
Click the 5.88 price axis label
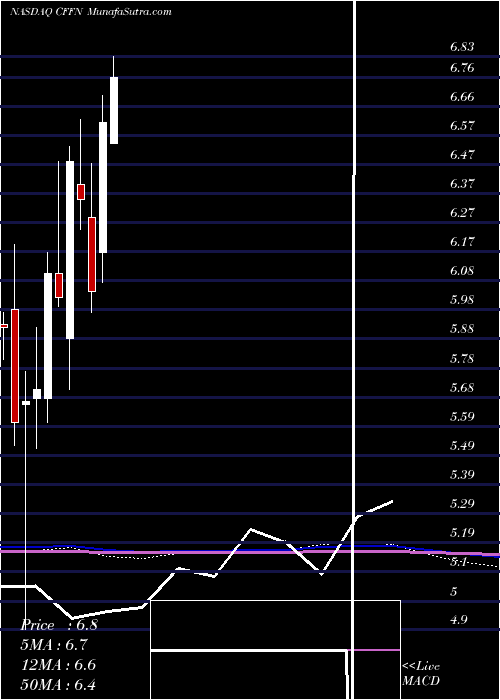462,329
